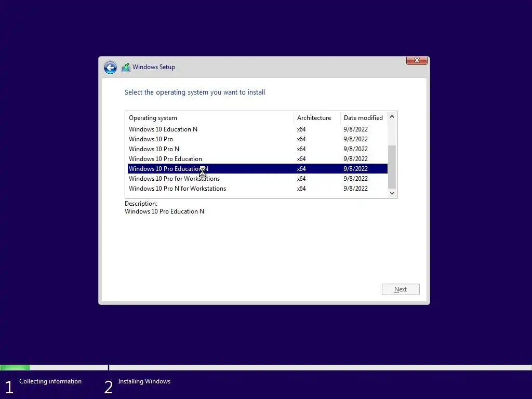Select Windows 10 Education N row

[258, 129]
